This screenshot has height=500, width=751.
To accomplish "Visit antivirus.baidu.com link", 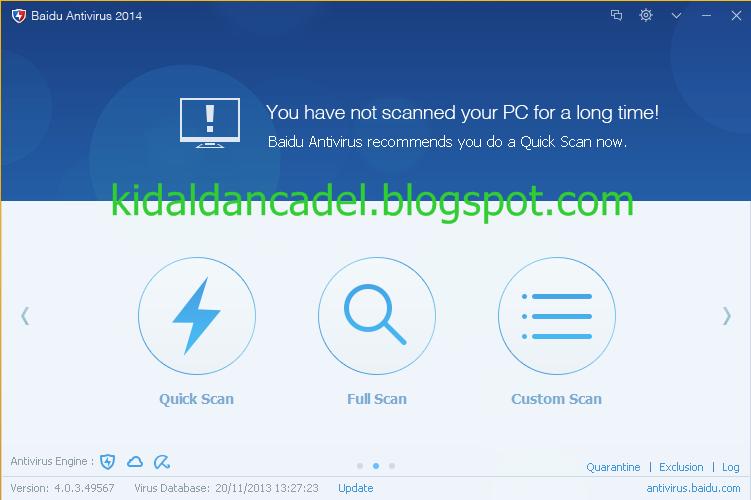I will [693, 488].
